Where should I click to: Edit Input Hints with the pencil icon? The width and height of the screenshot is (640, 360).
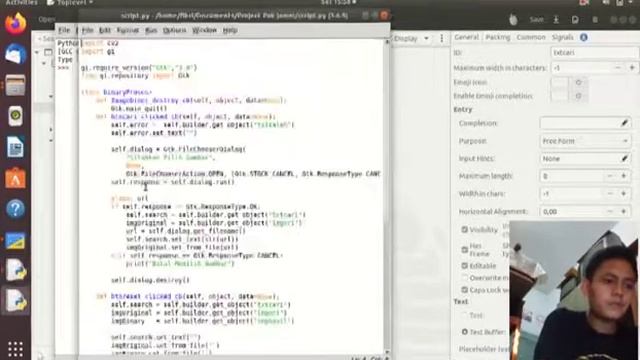[624, 158]
